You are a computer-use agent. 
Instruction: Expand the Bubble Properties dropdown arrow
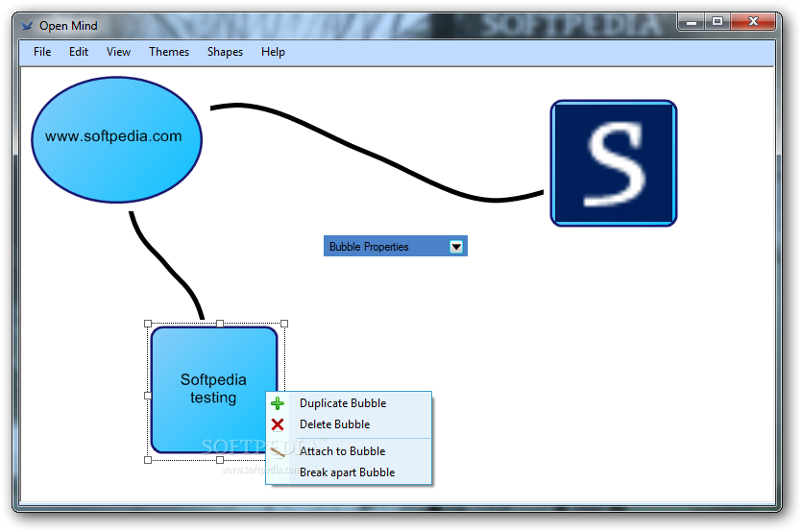[x=456, y=247]
